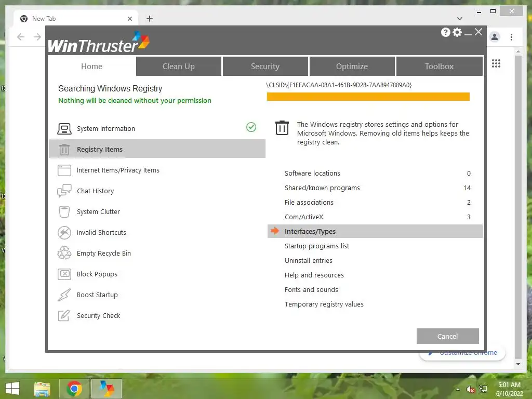Open Chrome profile avatar icon
Screen dimensions: 532x399
point(495,37)
